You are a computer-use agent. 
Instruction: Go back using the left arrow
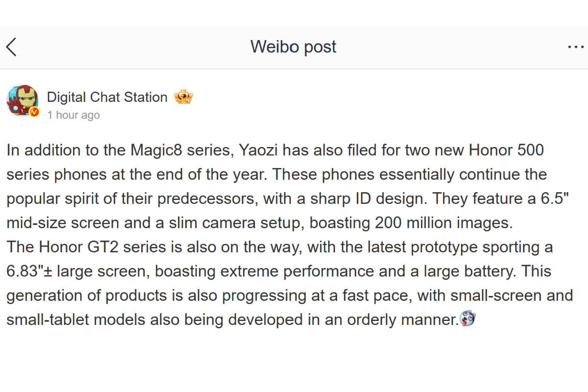12,47
